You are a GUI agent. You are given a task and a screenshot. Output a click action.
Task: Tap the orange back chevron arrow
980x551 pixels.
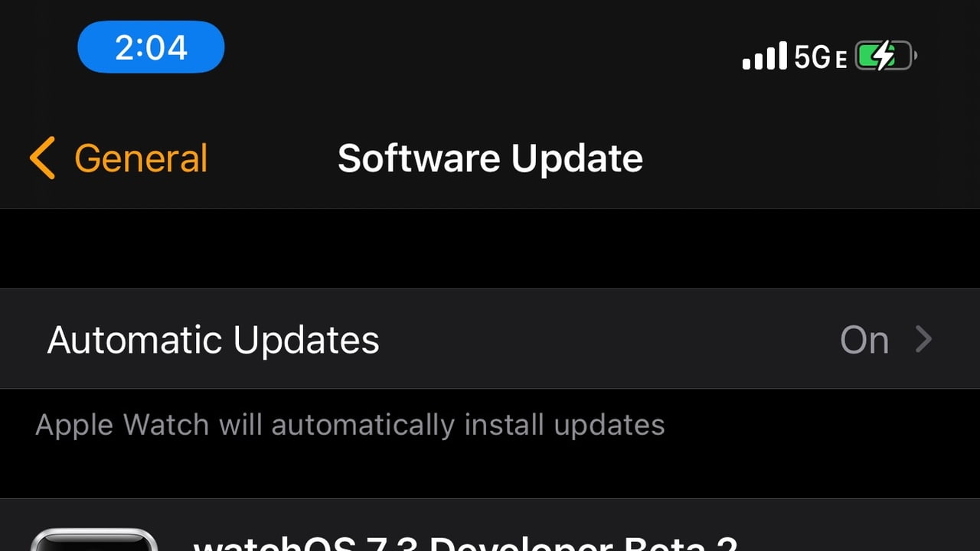tap(42, 158)
